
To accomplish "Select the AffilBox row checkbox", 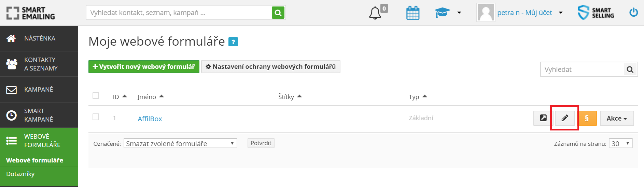I will click(x=96, y=117).
